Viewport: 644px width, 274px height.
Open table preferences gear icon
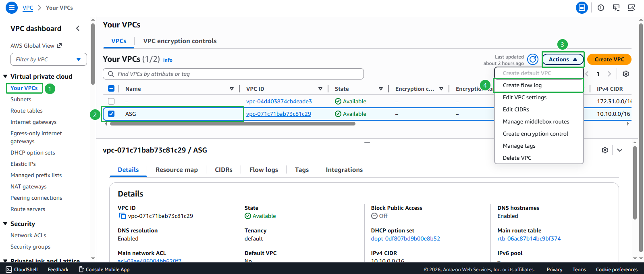pyautogui.click(x=626, y=74)
